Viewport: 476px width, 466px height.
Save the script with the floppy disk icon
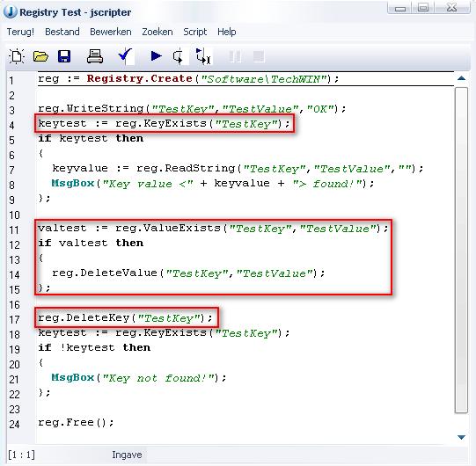tap(64, 56)
